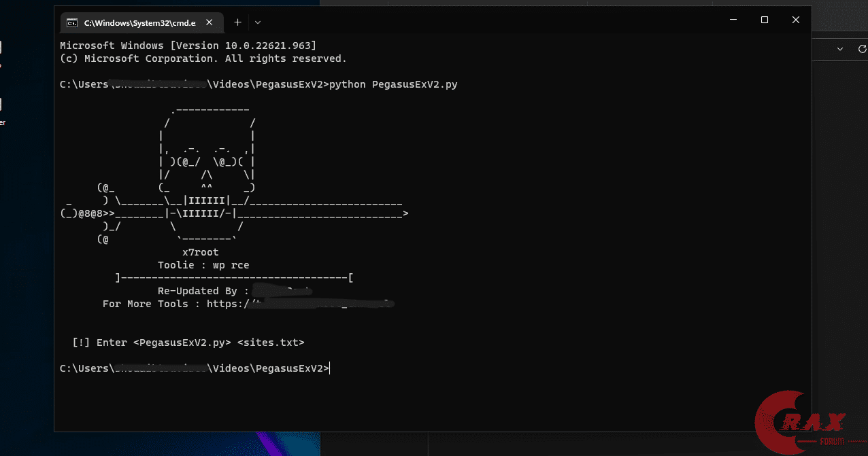Open the chevron dropdown beside the refresh icon
Viewport: 868px width, 456px height.
pyautogui.click(x=841, y=49)
